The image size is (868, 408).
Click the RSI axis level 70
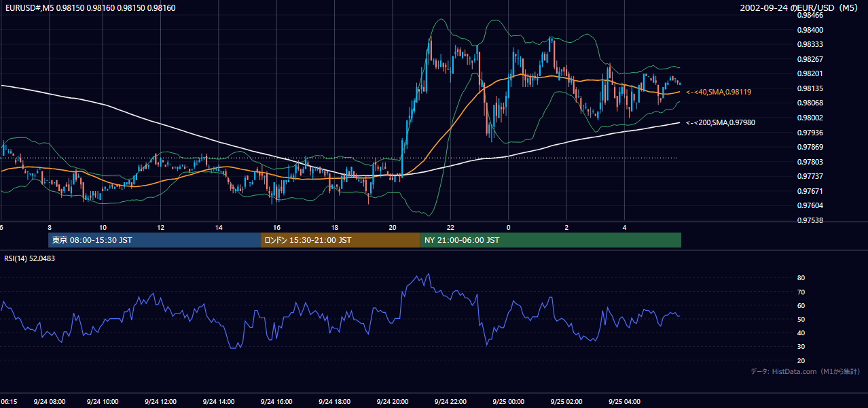(x=801, y=292)
